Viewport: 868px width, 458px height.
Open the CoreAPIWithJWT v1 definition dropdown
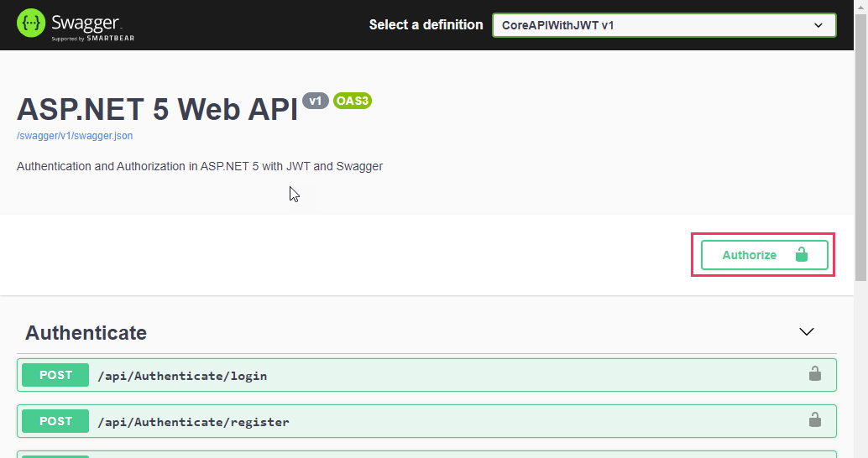tap(664, 25)
